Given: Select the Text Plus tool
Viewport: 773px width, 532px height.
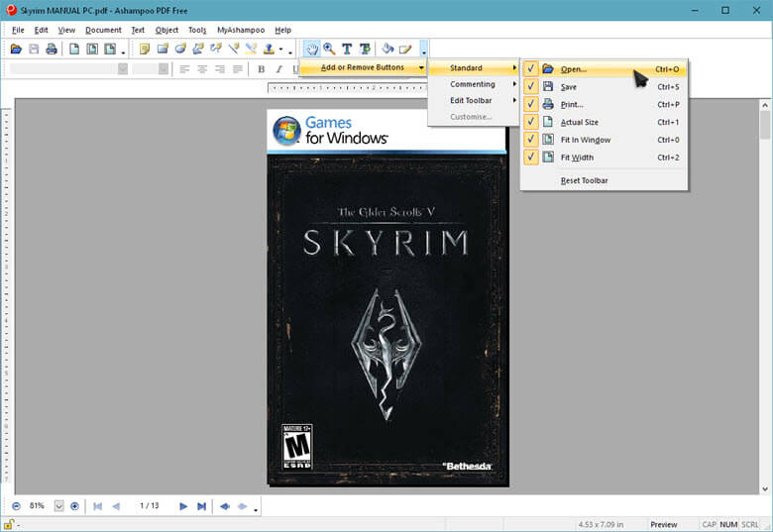Looking at the screenshot, I should [x=365, y=49].
